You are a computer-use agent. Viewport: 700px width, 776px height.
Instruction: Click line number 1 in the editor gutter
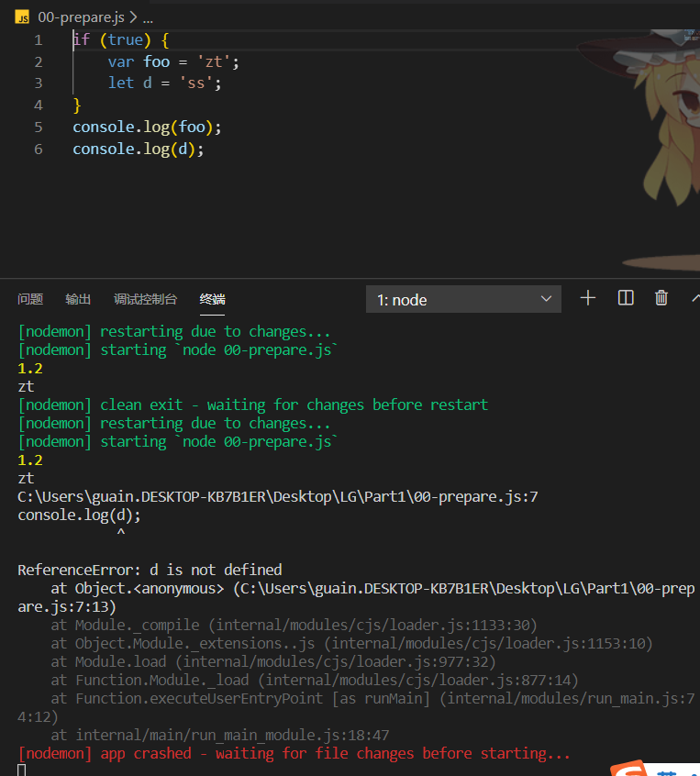pyautogui.click(x=39, y=40)
